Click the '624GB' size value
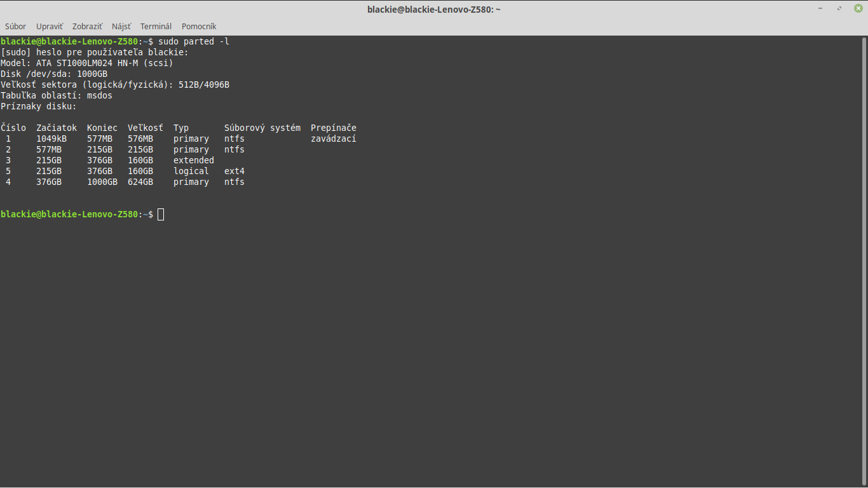The image size is (868, 488). coord(140,182)
